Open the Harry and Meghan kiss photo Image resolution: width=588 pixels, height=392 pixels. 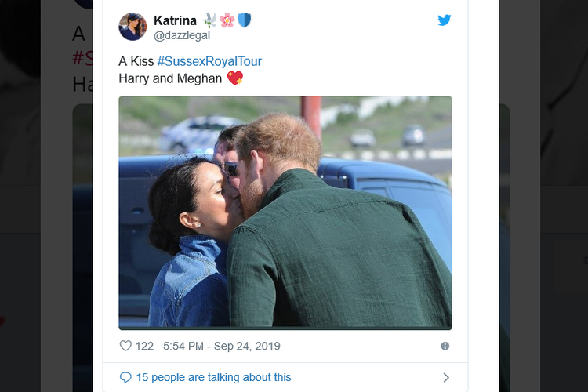285,212
